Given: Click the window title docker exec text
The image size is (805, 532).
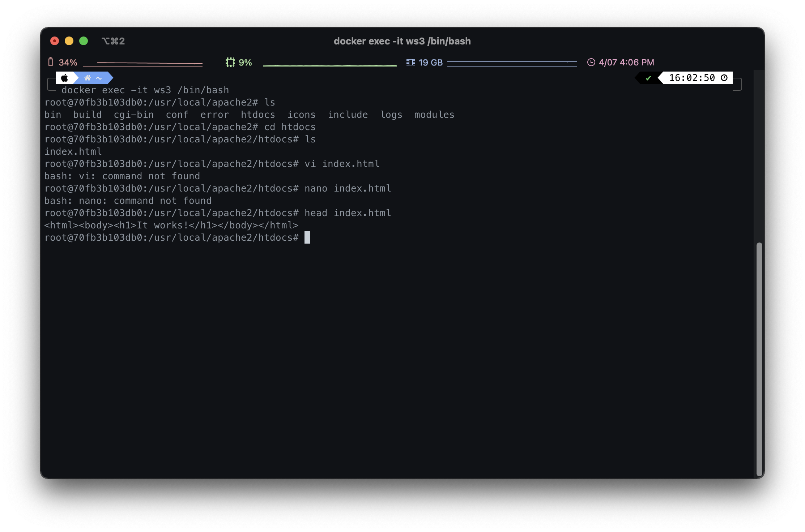Looking at the screenshot, I should coord(402,41).
